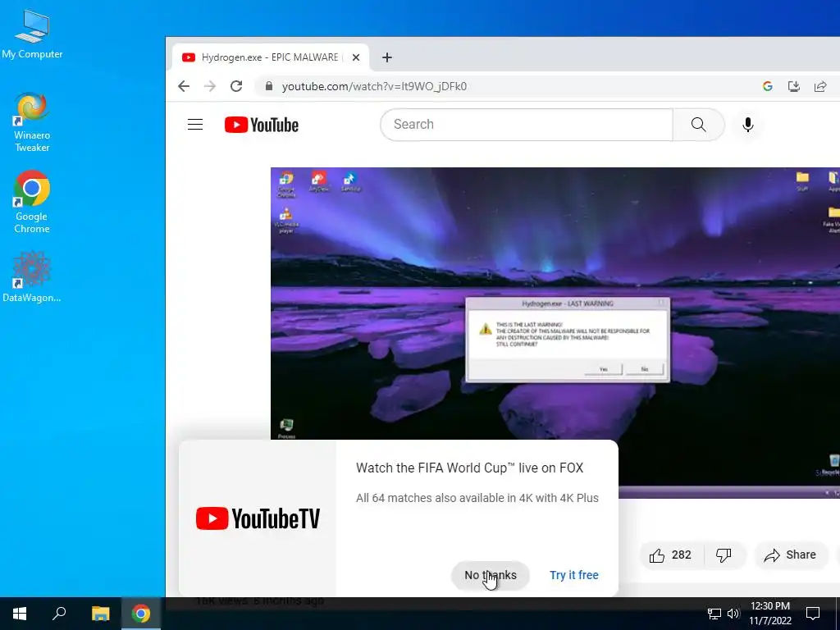The height and width of the screenshot is (630, 840).
Task: Like the video with 282 likes
Action: (x=670, y=555)
